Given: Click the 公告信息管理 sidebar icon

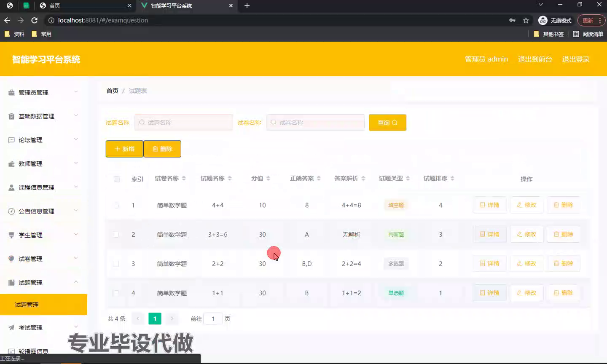Looking at the screenshot, I should [x=11, y=211].
